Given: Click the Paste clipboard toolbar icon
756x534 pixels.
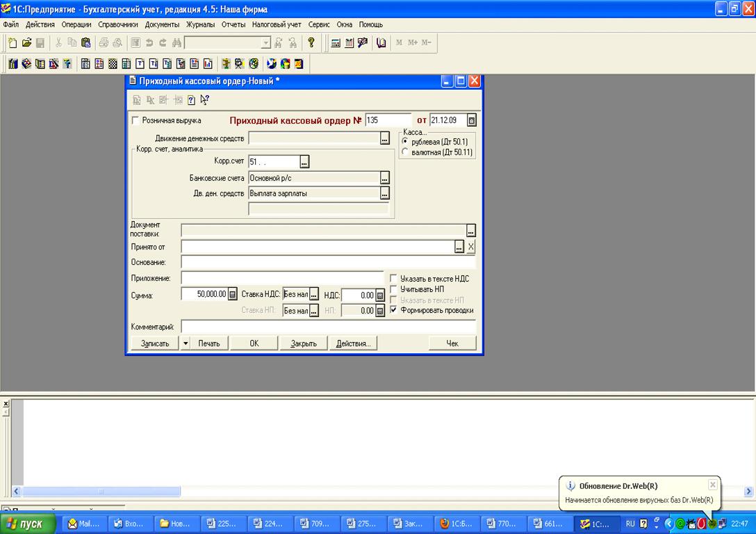Looking at the screenshot, I should tap(85, 43).
